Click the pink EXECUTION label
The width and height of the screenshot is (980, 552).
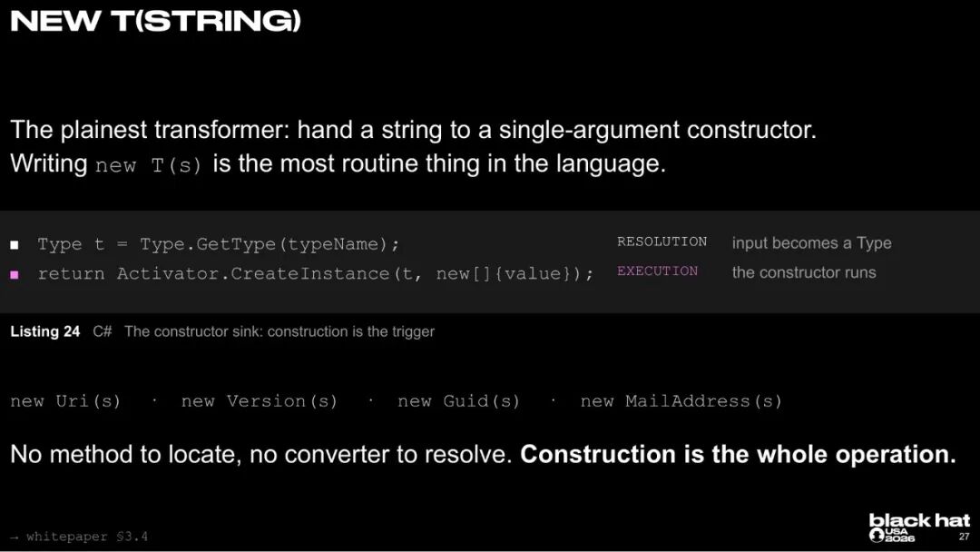(x=657, y=271)
